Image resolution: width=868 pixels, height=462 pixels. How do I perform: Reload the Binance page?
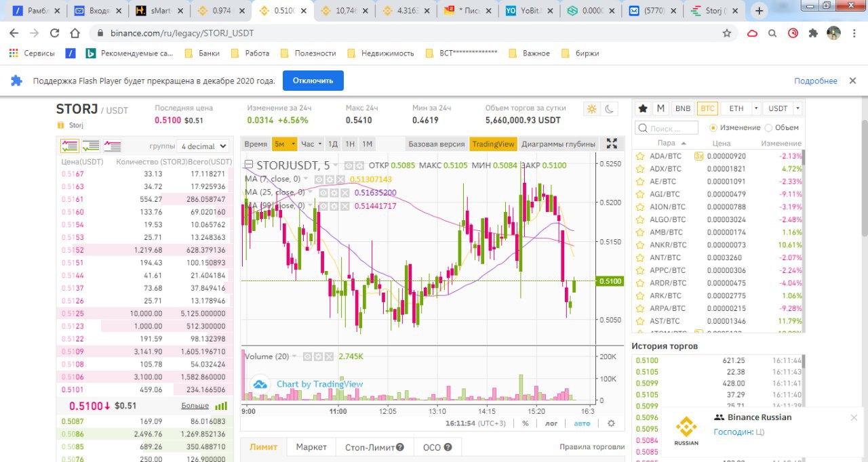[55, 33]
